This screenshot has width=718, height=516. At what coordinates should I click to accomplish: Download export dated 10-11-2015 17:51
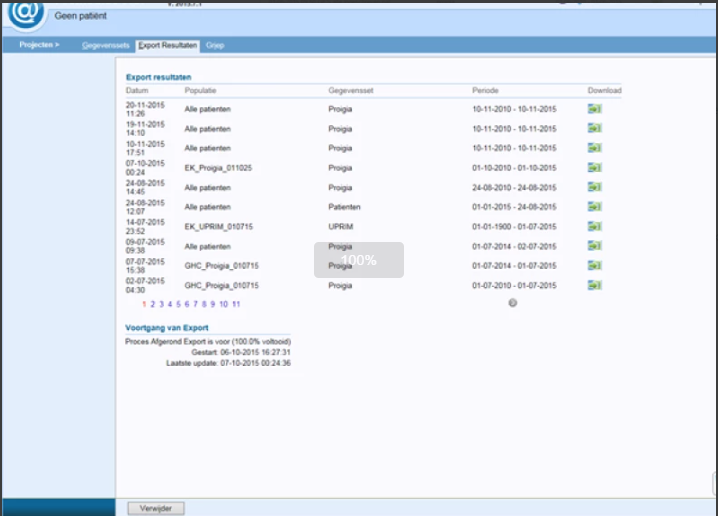point(594,148)
